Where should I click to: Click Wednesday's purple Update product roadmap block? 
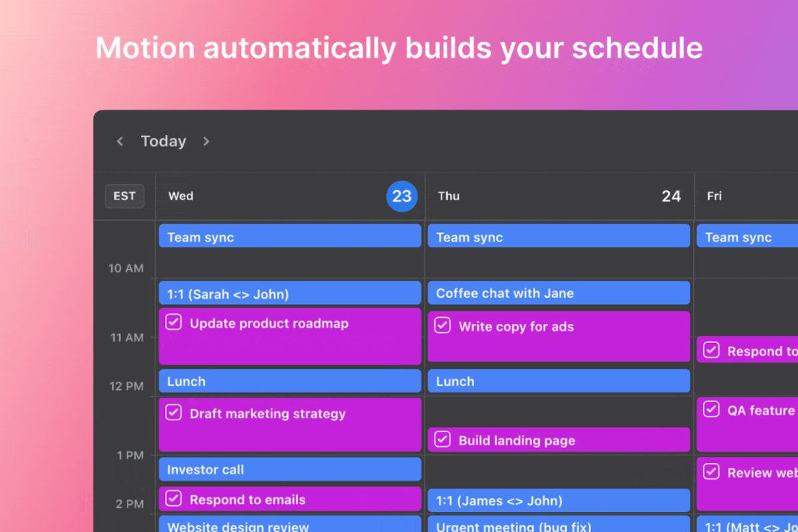tap(290, 336)
